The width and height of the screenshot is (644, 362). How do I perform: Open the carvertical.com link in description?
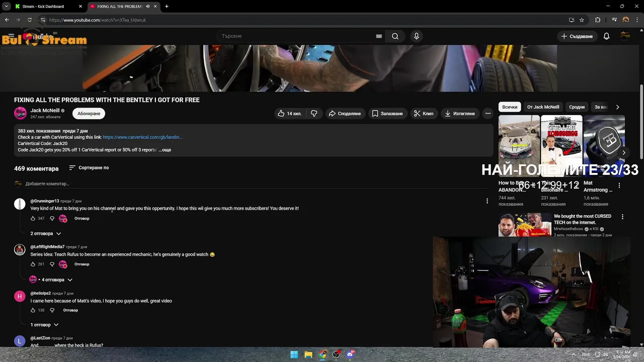tap(142, 137)
